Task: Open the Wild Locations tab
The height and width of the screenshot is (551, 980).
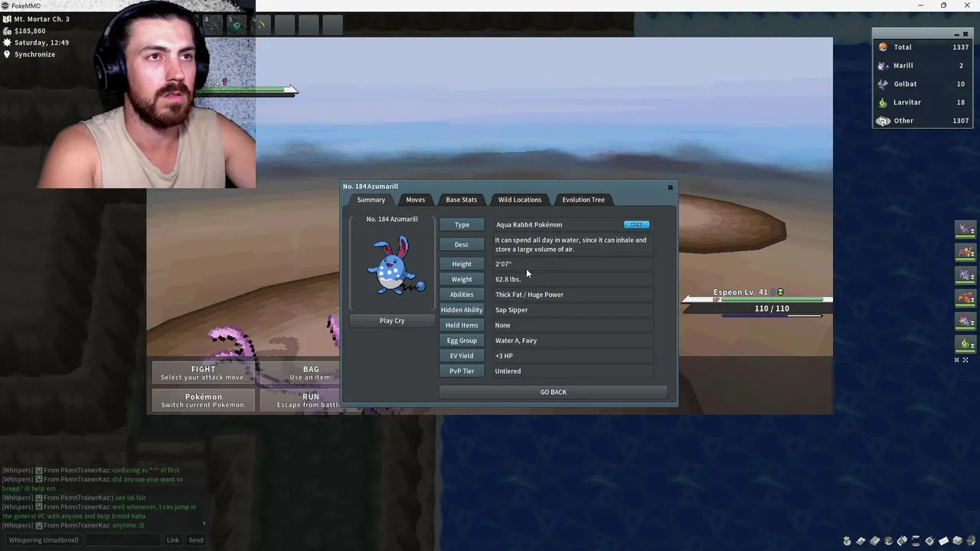Action: (519, 200)
